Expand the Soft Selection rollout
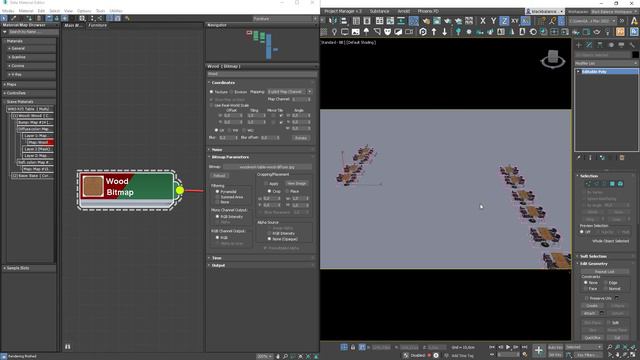The image size is (640, 360). (593, 256)
